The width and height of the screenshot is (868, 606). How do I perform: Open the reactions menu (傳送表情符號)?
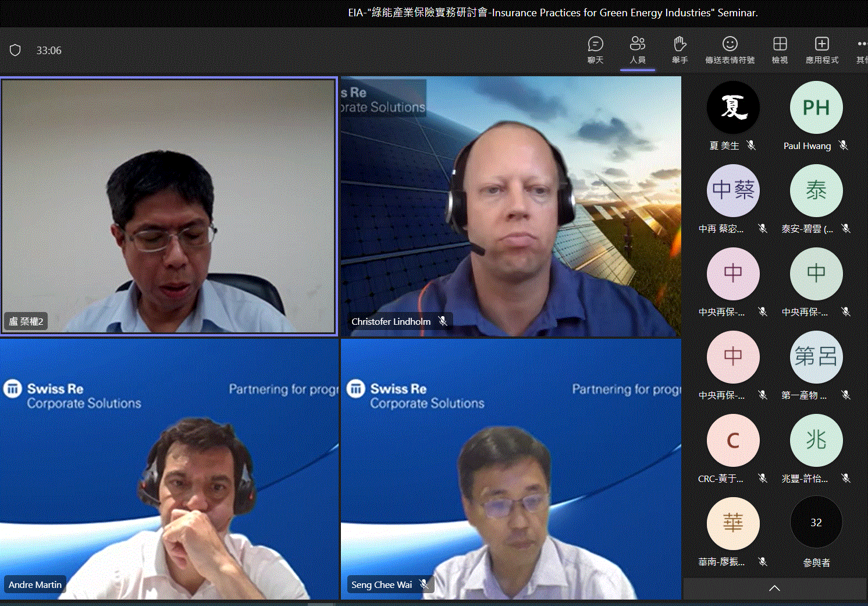[x=730, y=50]
